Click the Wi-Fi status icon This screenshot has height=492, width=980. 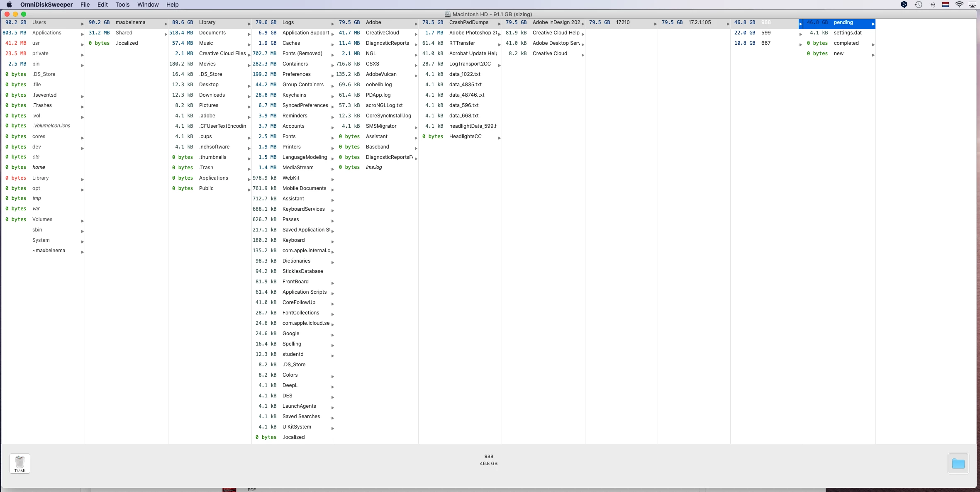pyautogui.click(x=959, y=5)
